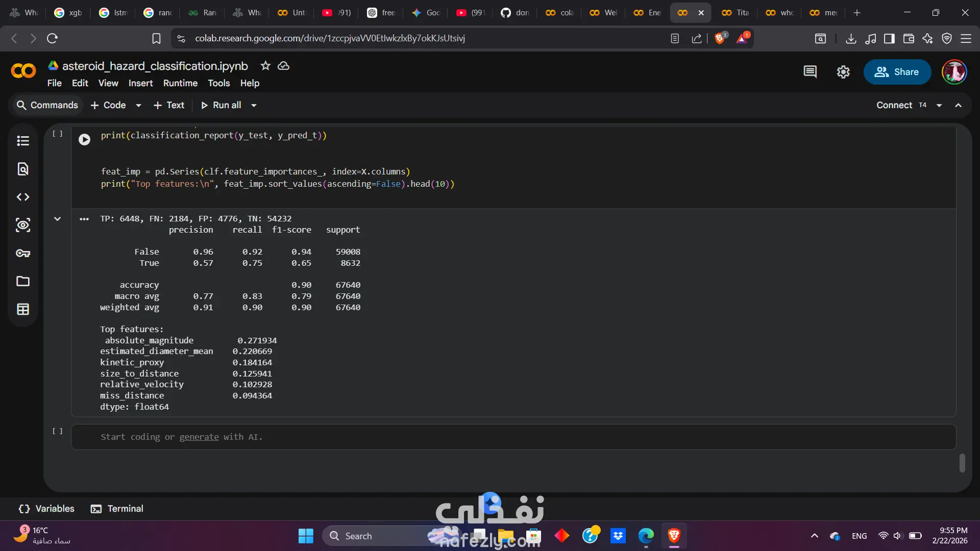Open the code snippets sidebar icon

pyautogui.click(x=23, y=197)
